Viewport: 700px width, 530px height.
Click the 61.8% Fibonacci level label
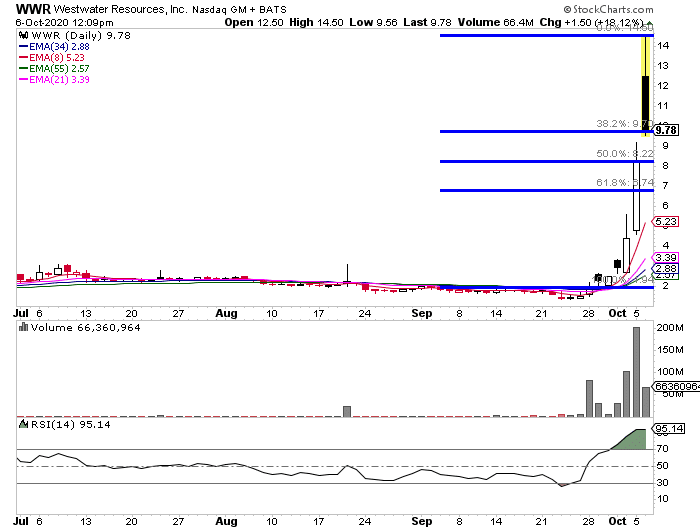pos(625,183)
